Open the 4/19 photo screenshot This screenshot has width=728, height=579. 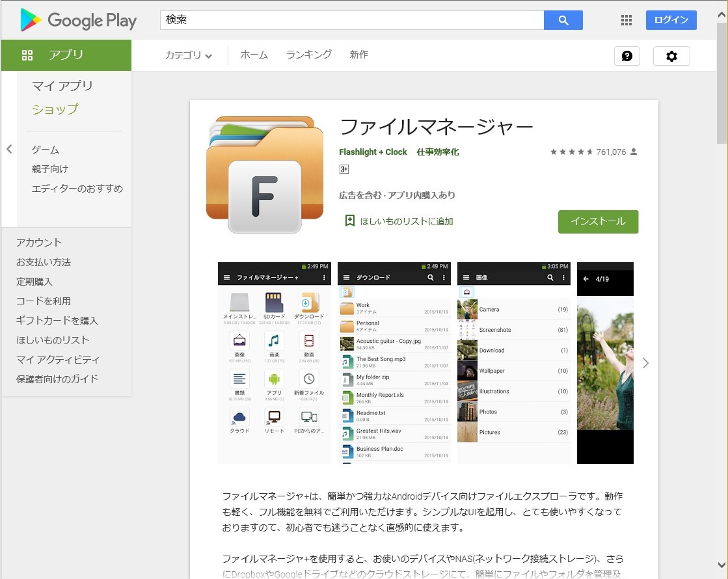605,362
